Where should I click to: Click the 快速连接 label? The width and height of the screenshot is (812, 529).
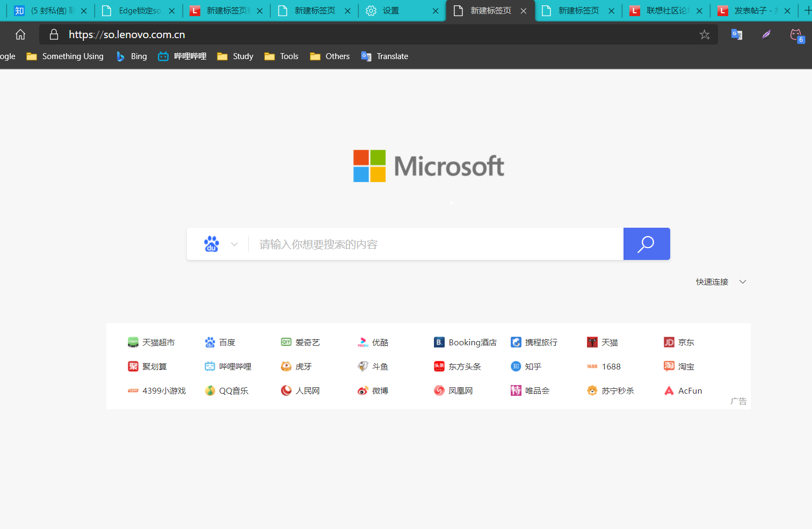[712, 281]
